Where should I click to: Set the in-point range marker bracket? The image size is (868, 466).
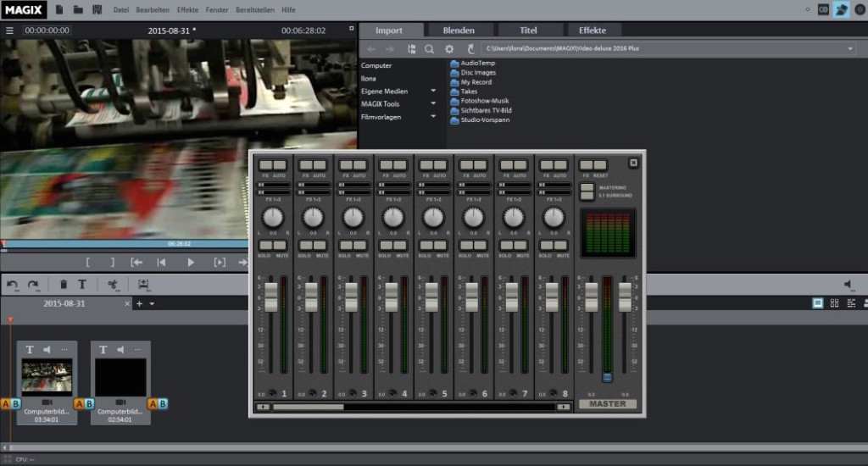pyautogui.click(x=87, y=263)
